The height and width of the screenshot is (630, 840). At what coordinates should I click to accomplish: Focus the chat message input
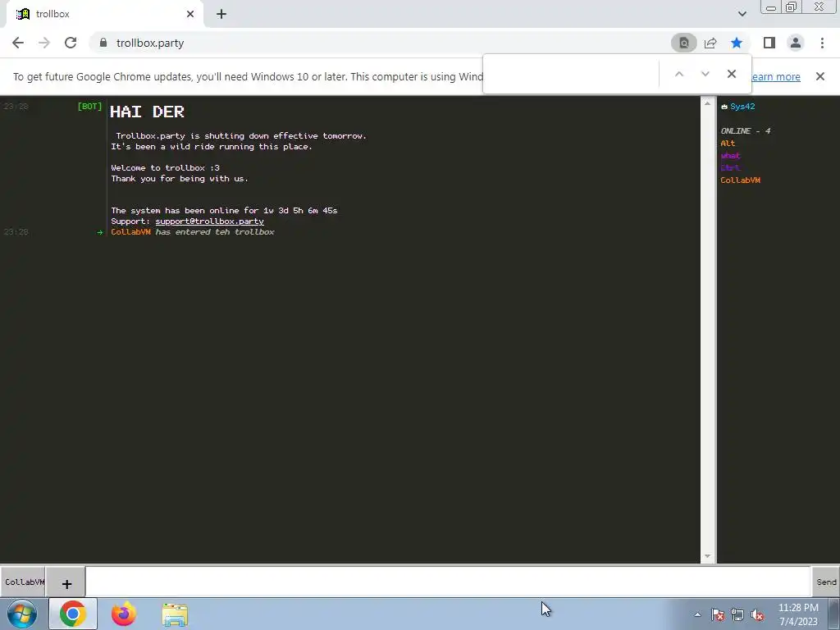[x=448, y=582]
